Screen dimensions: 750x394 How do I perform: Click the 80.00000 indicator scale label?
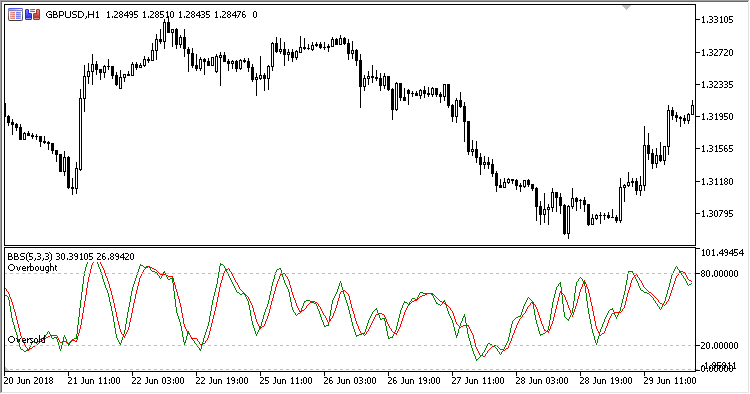coord(719,274)
